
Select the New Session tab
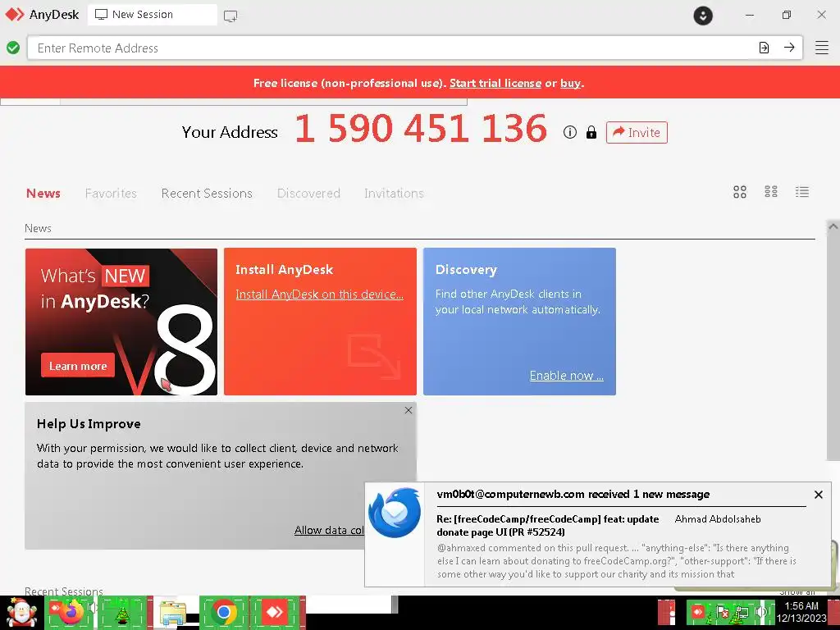pyautogui.click(x=152, y=15)
